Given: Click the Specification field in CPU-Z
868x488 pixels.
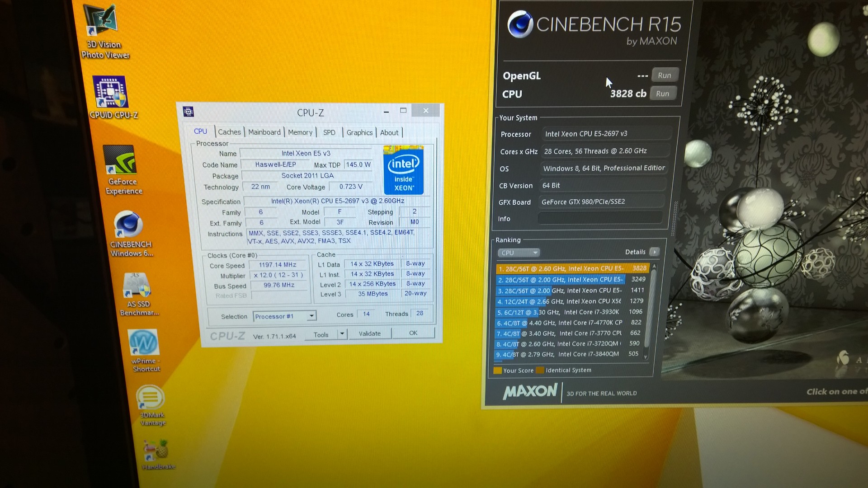Looking at the screenshot, I should click(337, 201).
